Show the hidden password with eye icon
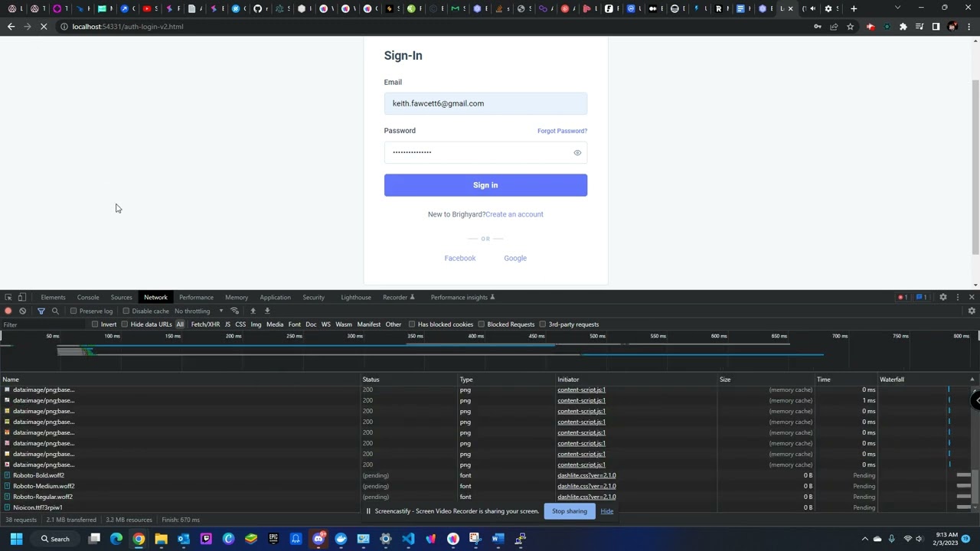The height and width of the screenshot is (551, 980). click(x=577, y=152)
